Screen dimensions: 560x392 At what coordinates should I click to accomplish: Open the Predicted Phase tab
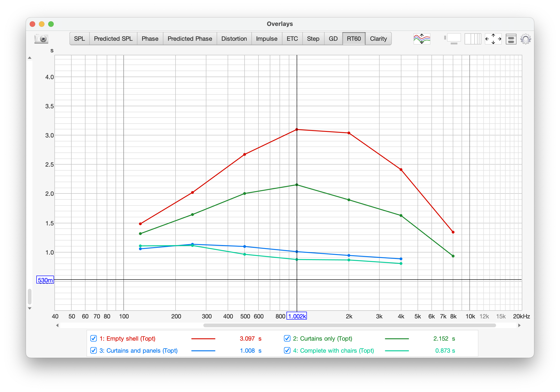pos(190,39)
